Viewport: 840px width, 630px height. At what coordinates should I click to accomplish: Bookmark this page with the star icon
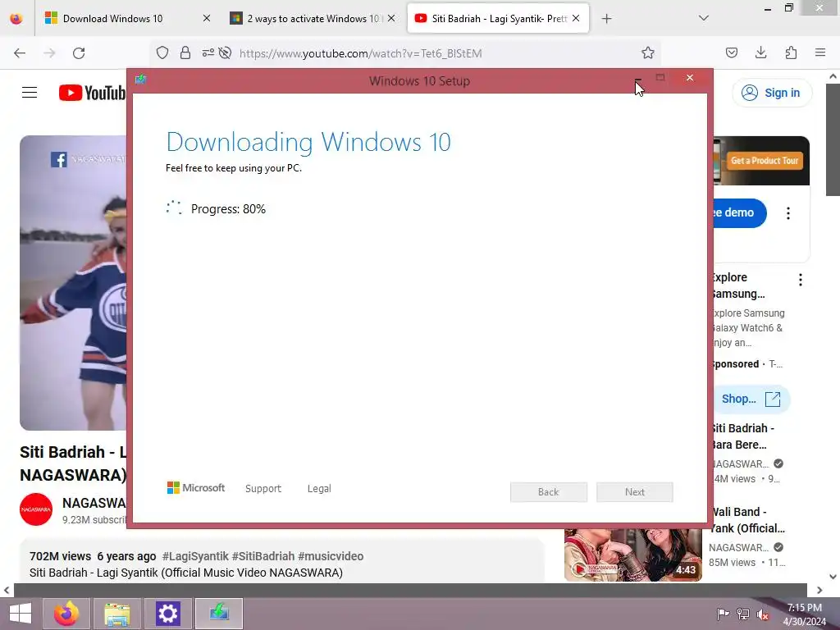click(648, 52)
